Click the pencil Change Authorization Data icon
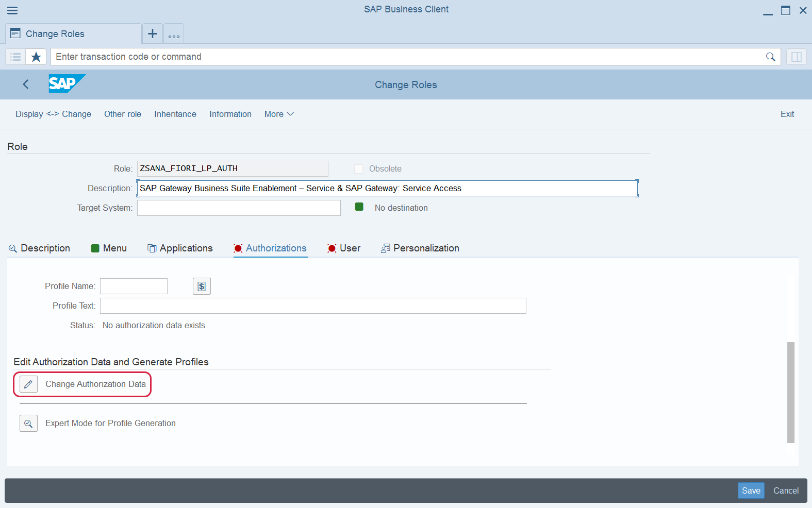This screenshot has width=812, height=508. click(28, 384)
